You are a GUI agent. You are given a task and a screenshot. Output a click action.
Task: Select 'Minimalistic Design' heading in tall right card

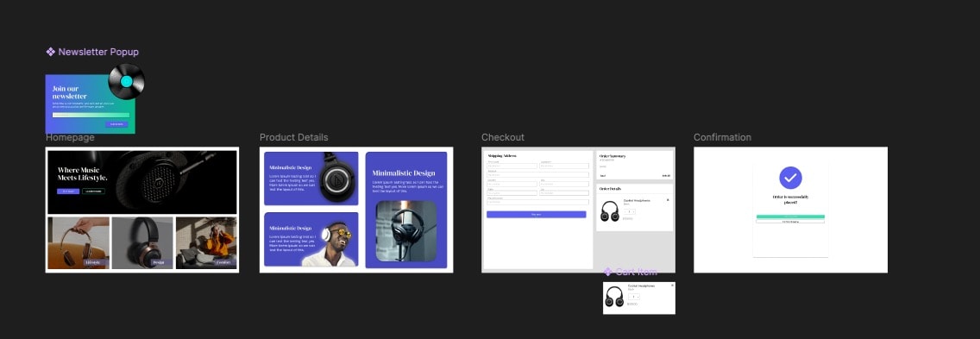coord(404,173)
